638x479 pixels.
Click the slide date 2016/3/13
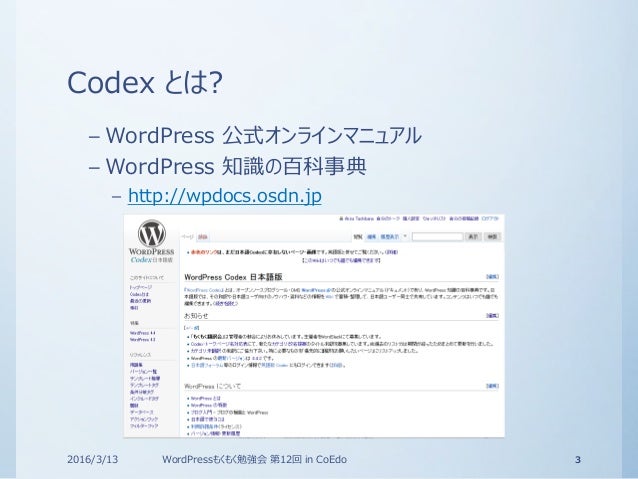[x=92, y=459]
